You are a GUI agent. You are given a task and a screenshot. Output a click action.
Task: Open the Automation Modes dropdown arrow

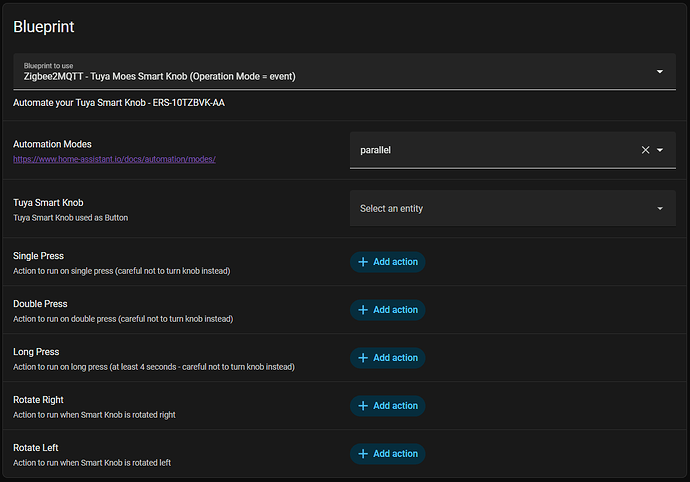tap(661, 150)
